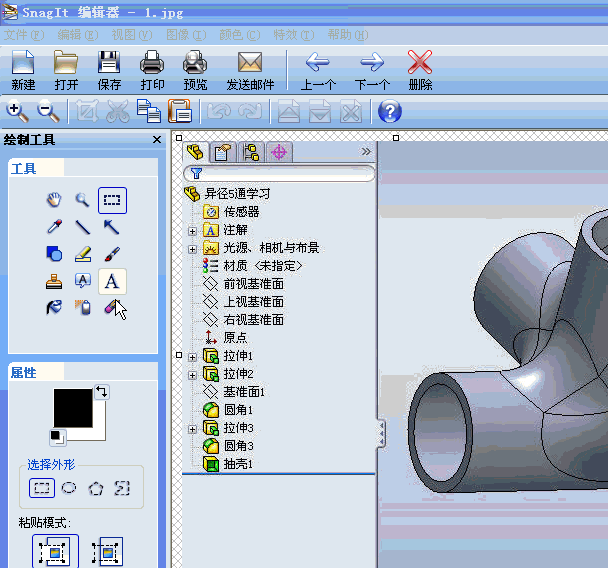
Task: Choose rectangle selection shape
Action: tap(42, 488)
